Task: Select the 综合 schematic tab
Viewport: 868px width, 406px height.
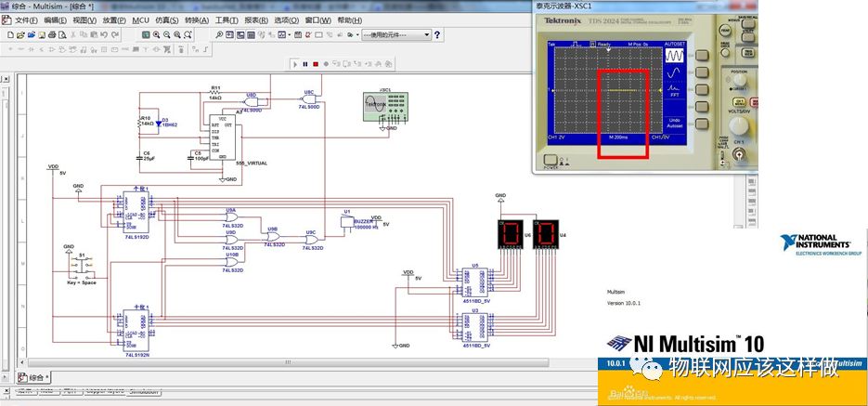Action: [33, 378]
